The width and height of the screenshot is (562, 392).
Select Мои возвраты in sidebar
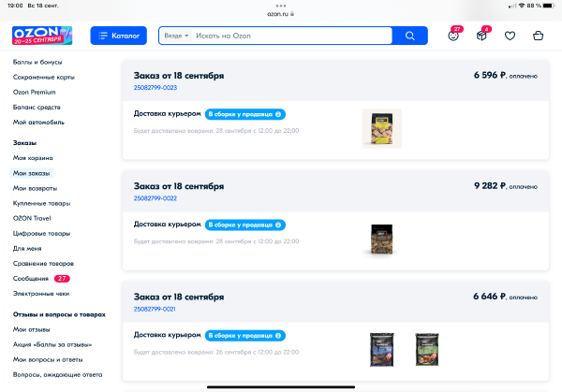(36, 188)
